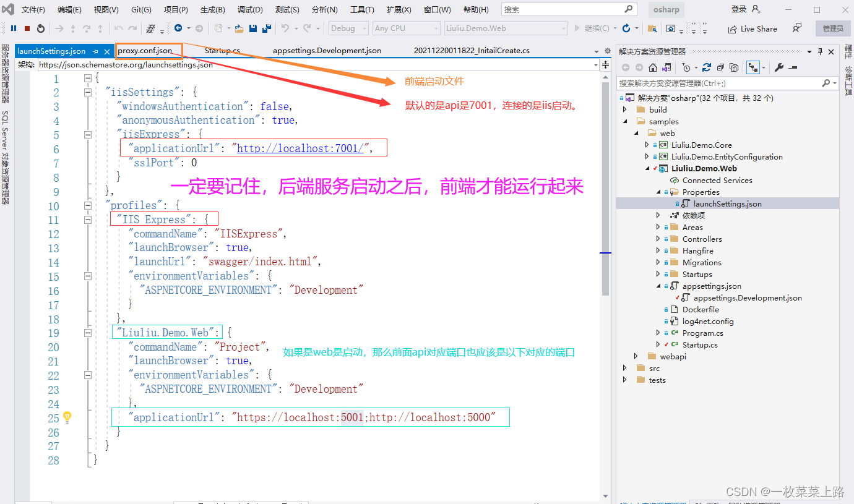Click the Open File folder icon
This screenshot has height=504, width=854.
[x=239, y=28]
